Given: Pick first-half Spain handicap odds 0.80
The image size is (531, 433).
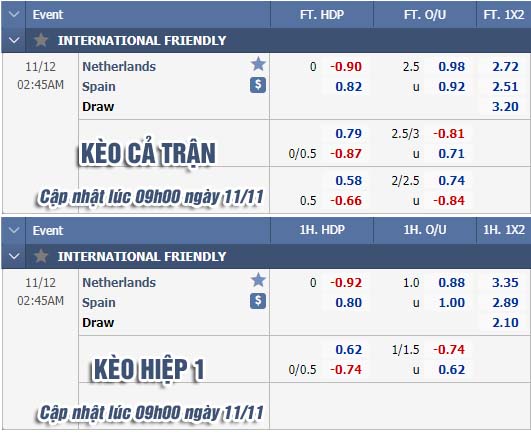Looking at the screenshot, I should 349,302.
